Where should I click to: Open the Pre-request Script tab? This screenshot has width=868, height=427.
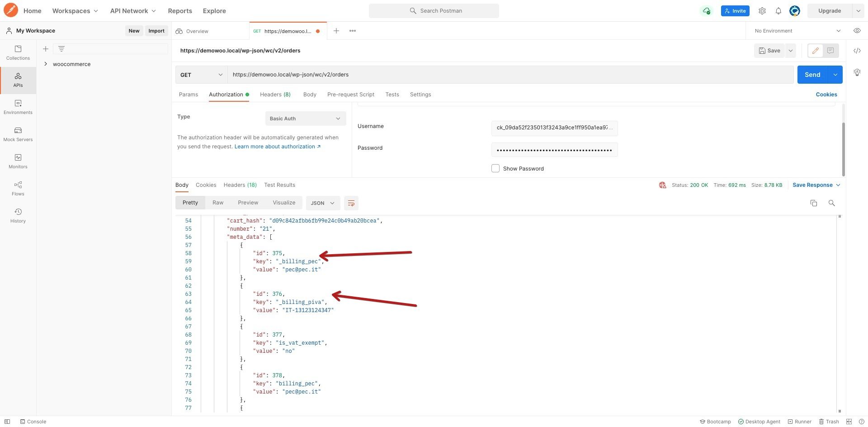[x=351, y=95]
